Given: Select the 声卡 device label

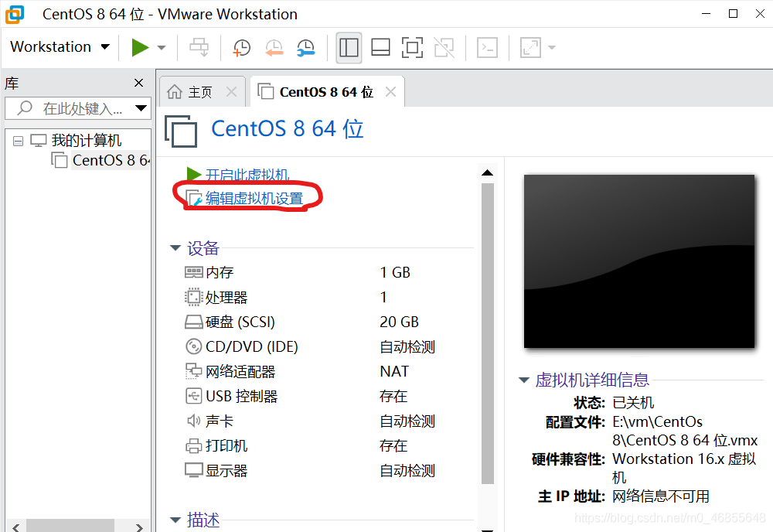Looking at the screenshot, I should click(220, 421).
